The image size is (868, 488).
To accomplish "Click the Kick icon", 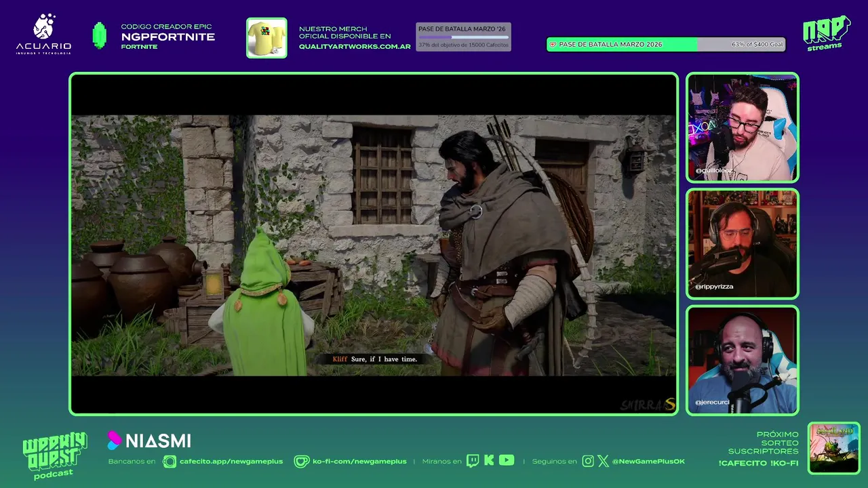I will 489,461.
